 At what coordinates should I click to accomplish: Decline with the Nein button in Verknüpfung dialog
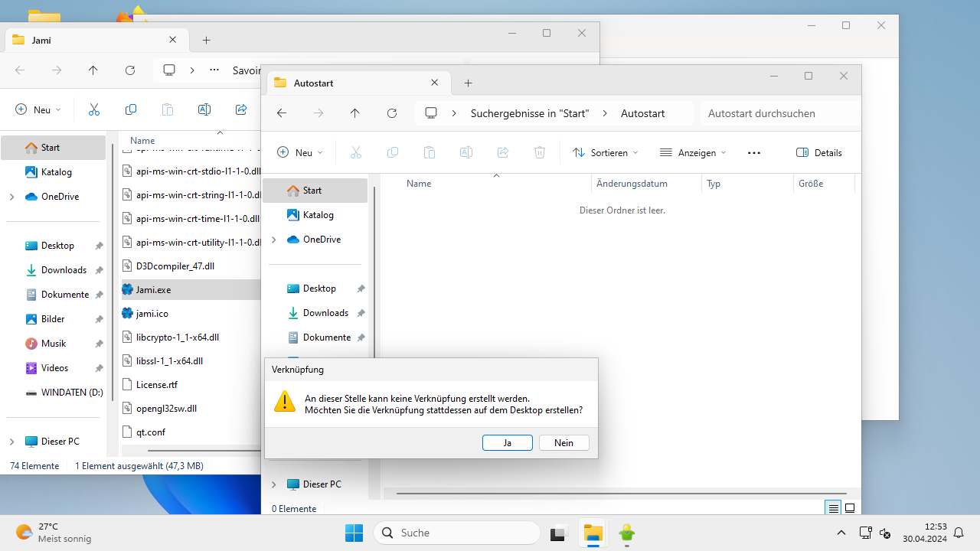[564, 442]
